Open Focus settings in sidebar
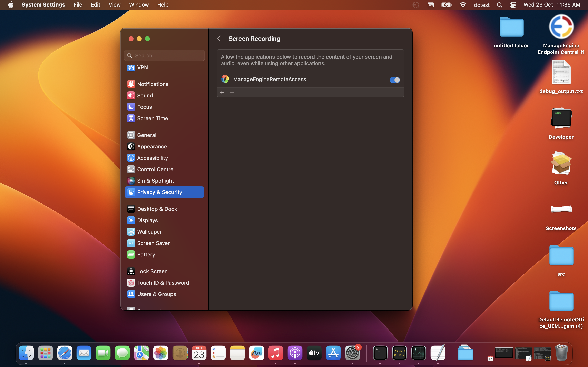 (144, 107)
